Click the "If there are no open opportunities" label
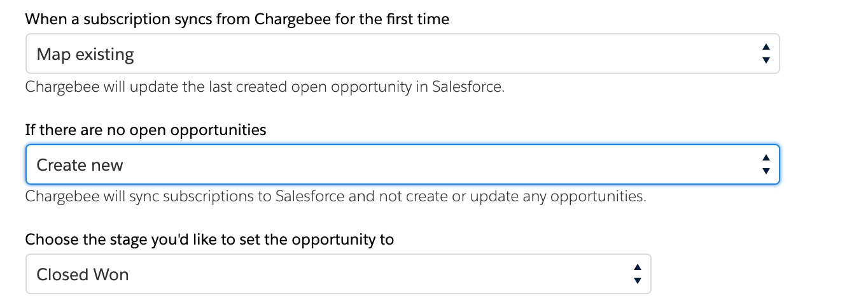 (145, 130)
